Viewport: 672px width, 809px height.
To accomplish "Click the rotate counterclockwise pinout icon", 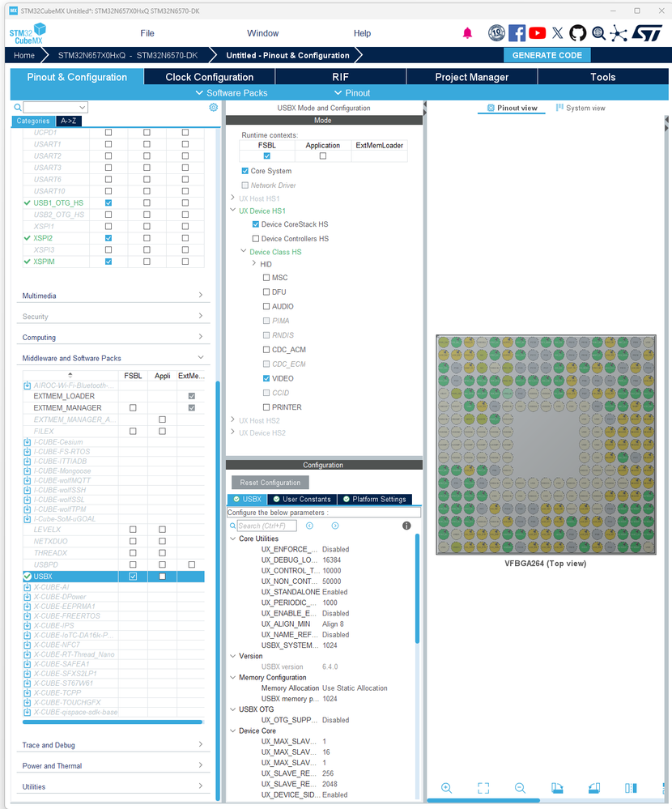I will pyautogui.click(x=594, y=788).
